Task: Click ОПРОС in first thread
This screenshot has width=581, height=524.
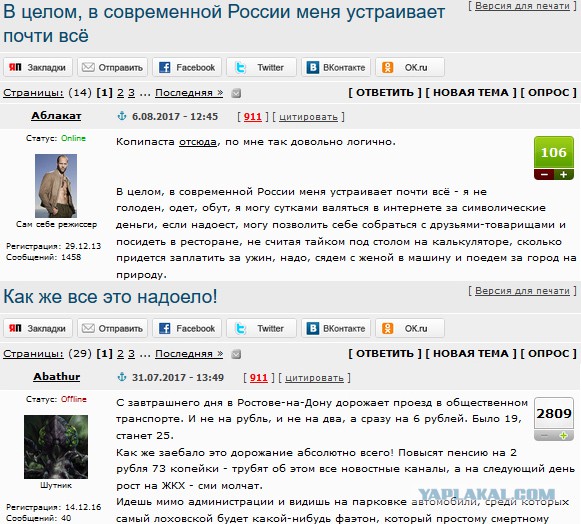Action: coord(549,93)
